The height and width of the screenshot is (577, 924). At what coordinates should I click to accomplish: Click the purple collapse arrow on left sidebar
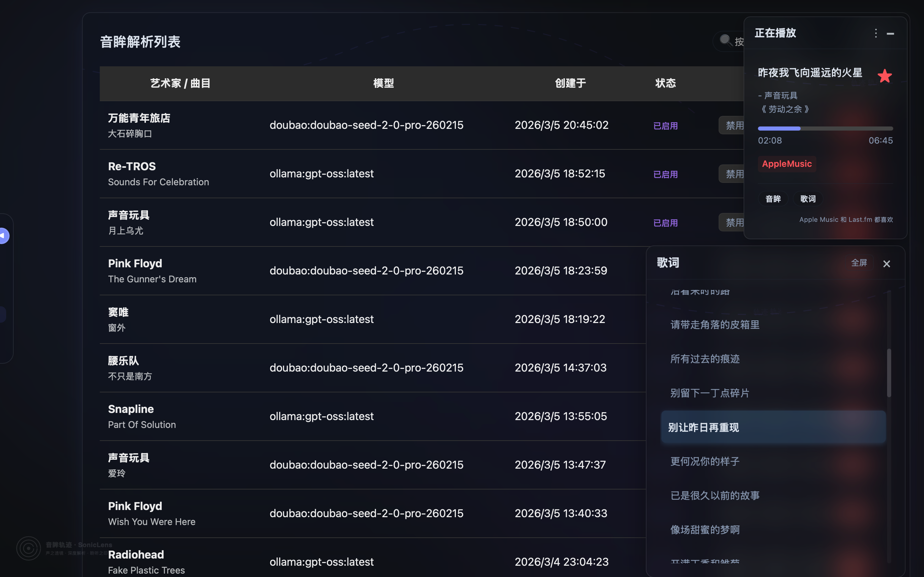pos(3,236)
